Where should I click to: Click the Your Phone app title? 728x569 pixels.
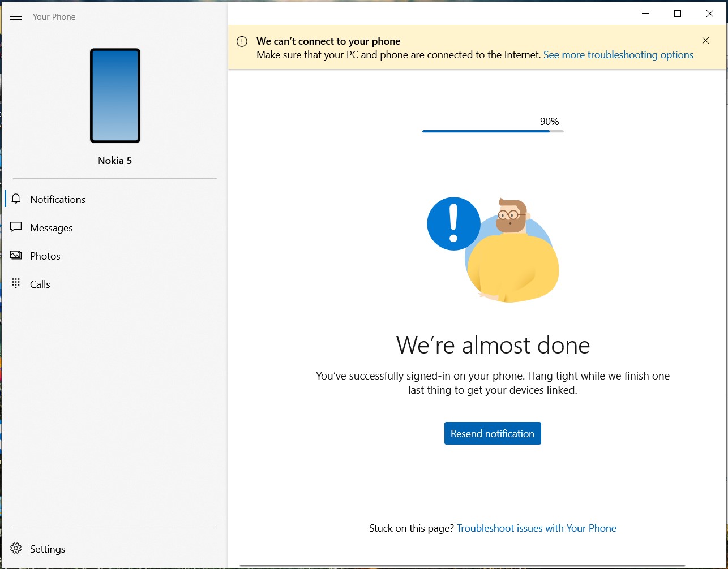pyautogui.click(x=54, y=17)
